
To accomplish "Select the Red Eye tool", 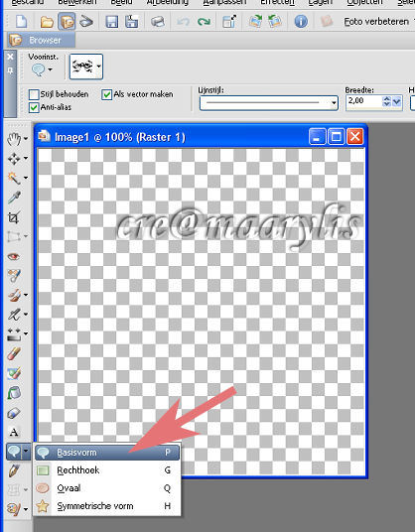I will pyautogui.click(x=14, y=256).
